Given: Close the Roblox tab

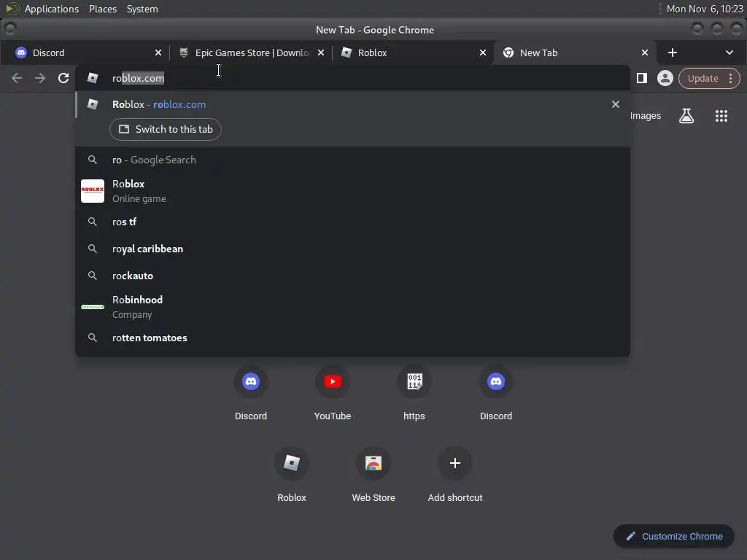Looking at the screenshot, I should point(483,52).
